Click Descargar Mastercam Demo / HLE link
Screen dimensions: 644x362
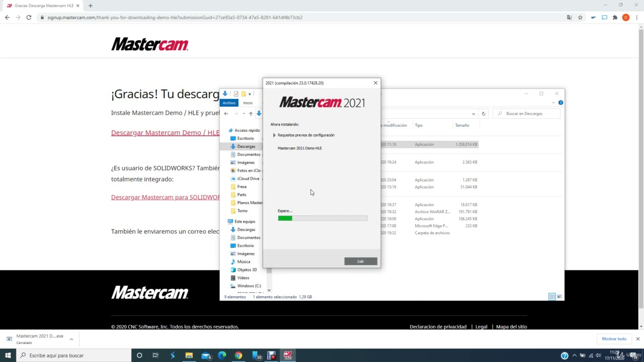[166, 133]
